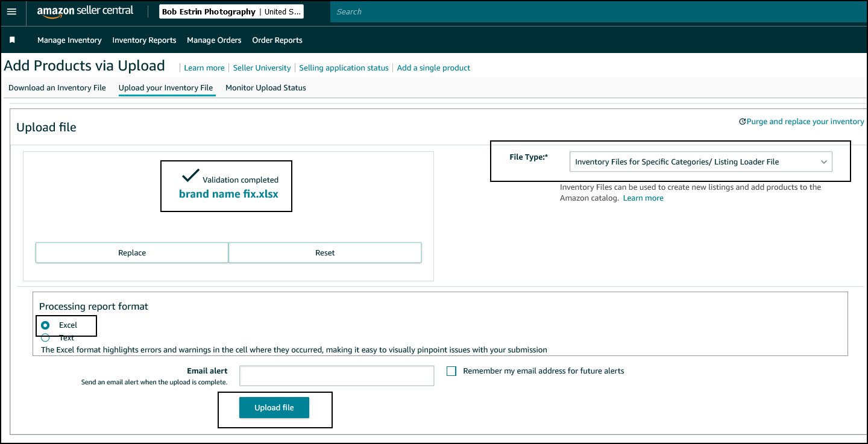Viewport: 868px width, 444px height.
Task: Click the Reset button
Action: (325, 253)
